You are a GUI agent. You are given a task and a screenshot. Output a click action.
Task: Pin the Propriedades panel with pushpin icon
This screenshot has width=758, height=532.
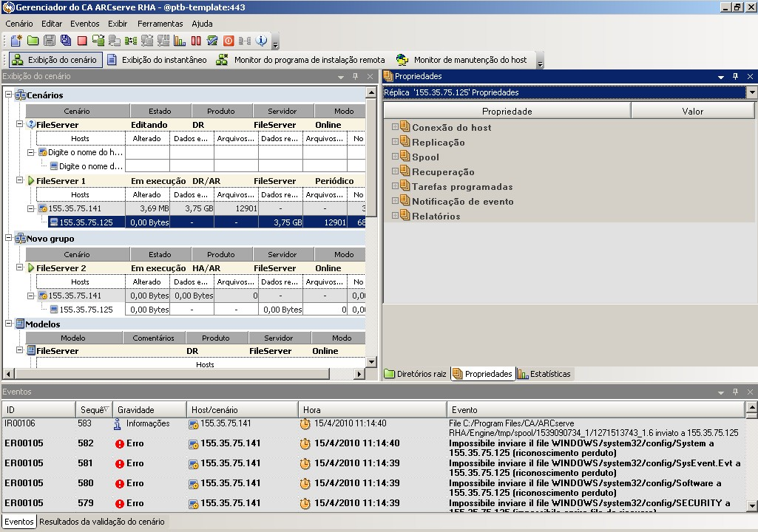(735, 76)
